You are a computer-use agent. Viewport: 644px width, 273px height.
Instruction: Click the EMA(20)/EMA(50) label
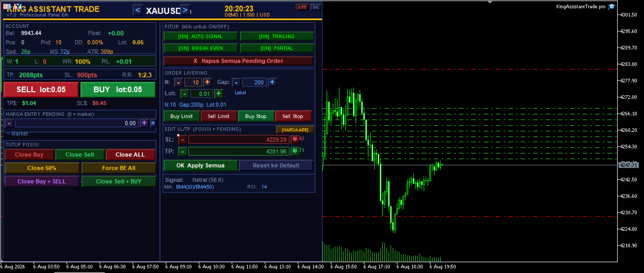point(195,187)
